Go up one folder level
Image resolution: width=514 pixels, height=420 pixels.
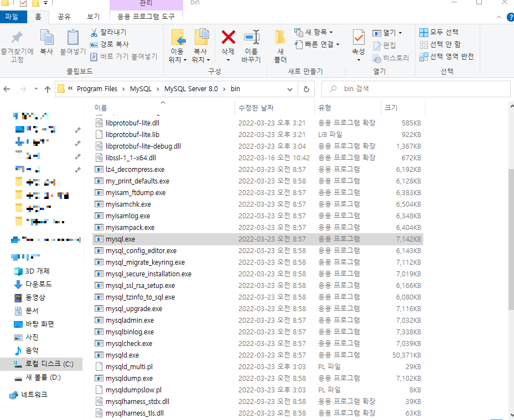(48, 89)
